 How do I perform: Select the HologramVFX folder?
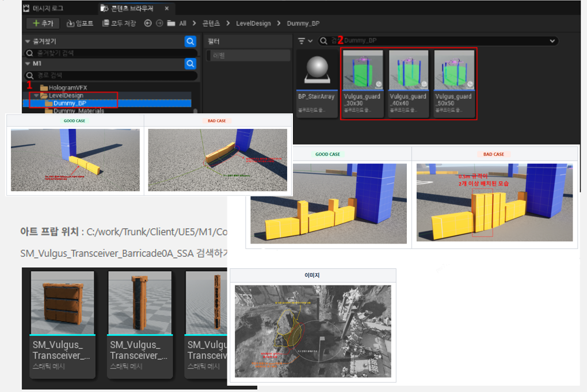tap(67, 87)
